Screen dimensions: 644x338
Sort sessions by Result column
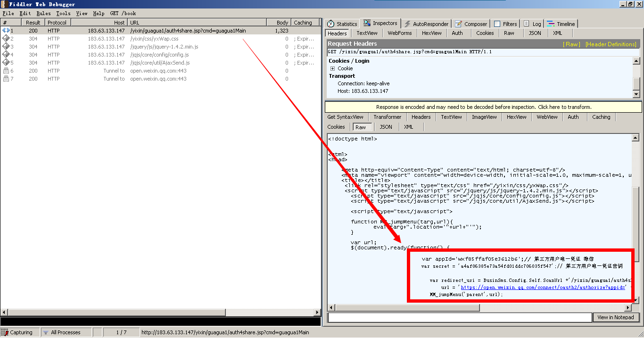click(x=33, y=22)
